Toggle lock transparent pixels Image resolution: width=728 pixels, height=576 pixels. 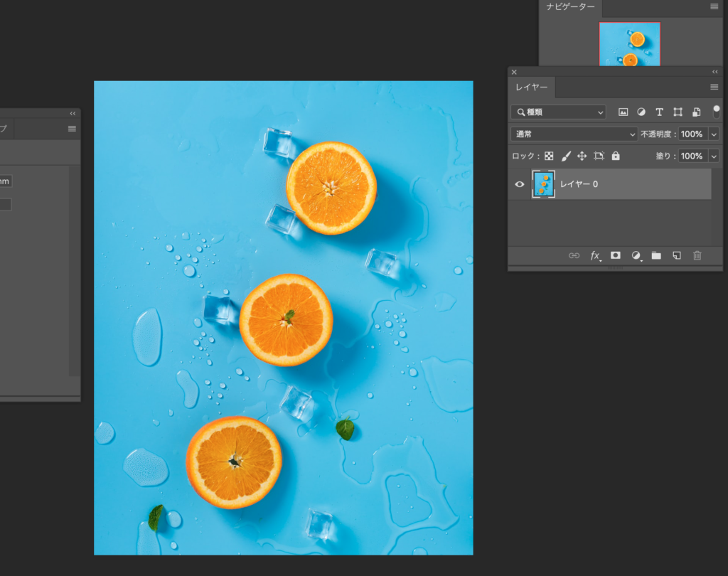coord(549,156)
